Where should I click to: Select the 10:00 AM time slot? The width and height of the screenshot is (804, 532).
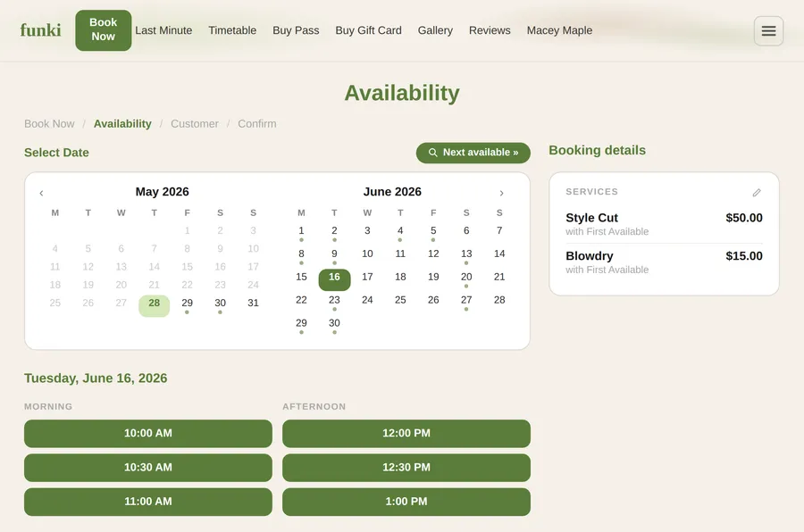click(x=148, y=434)
